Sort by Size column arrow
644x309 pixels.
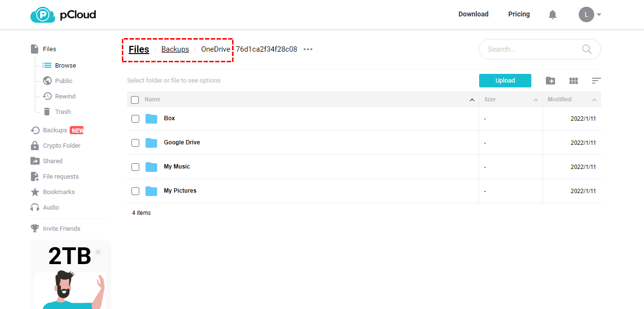tap(536, 100)
